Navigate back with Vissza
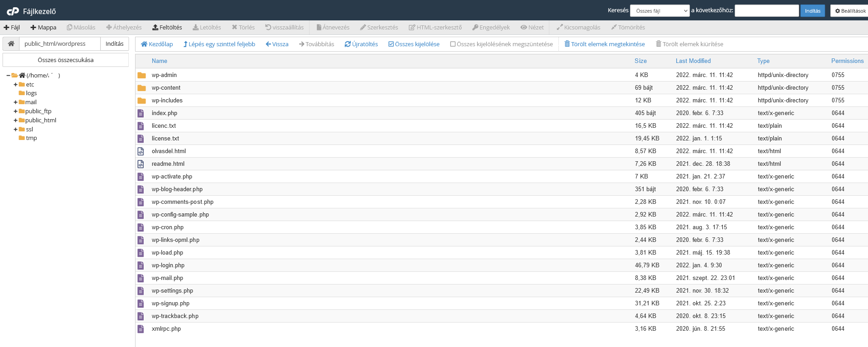Screen dimensions: 868x347 [277, 44]
